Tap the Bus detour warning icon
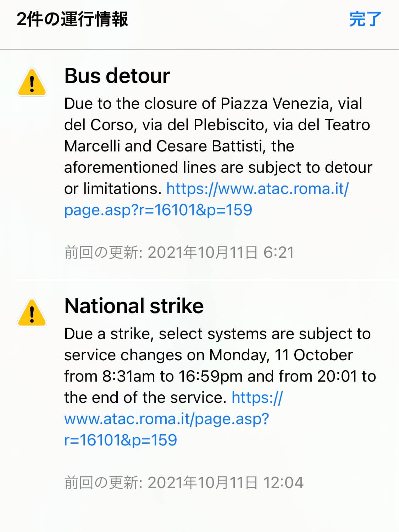Viewport: 399px width, 532px height. pos(32,83)
